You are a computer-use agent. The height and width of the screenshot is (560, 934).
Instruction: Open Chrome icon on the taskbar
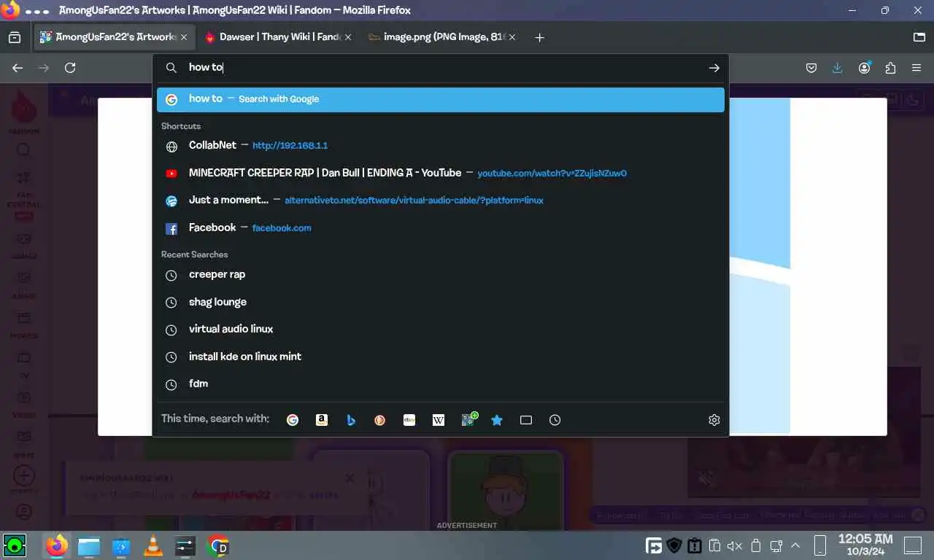pos(218,545)
